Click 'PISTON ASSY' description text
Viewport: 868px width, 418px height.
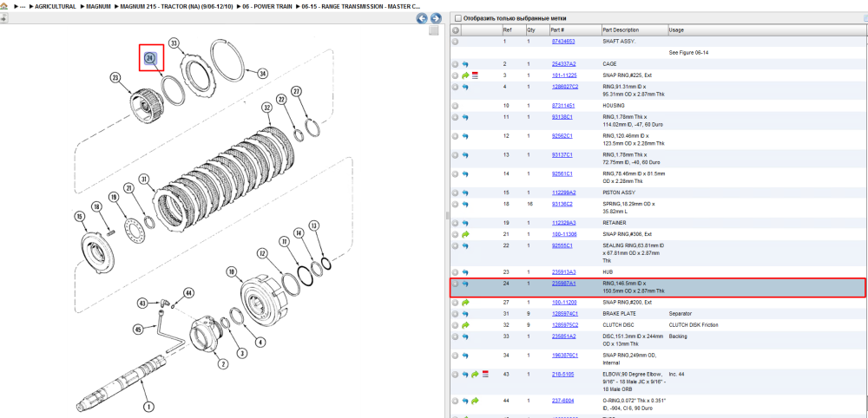(619, 193)
